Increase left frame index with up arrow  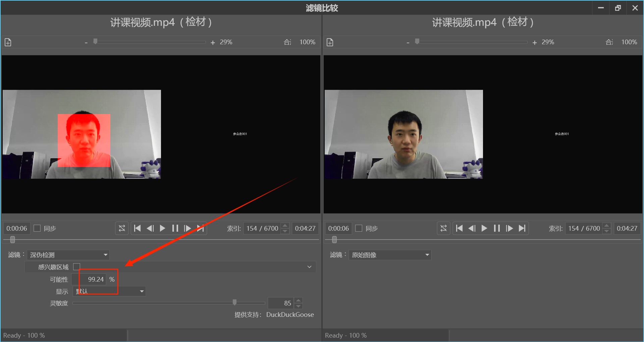pos(285,226)
